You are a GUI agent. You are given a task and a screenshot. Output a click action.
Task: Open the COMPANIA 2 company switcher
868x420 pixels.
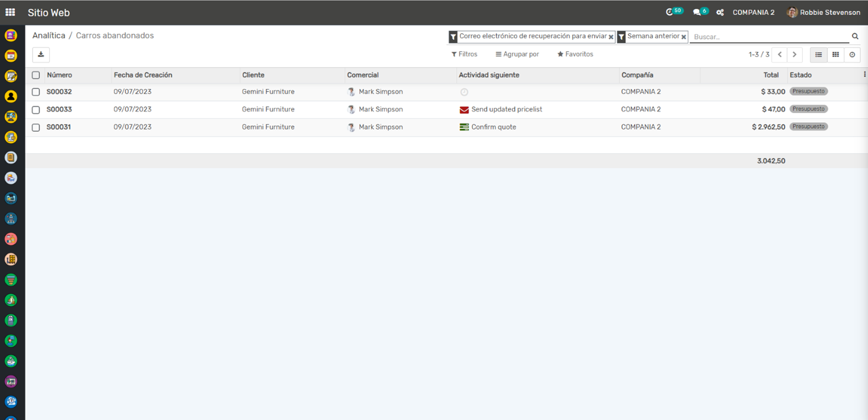(753, 13)
